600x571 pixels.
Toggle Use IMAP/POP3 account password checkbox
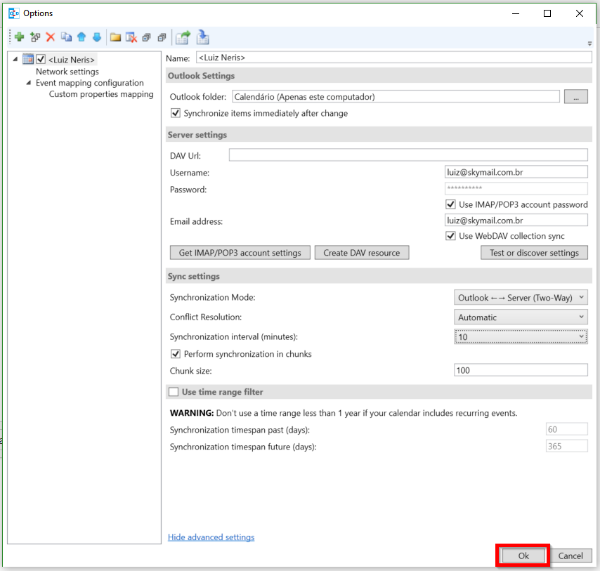tap(450, 204)
